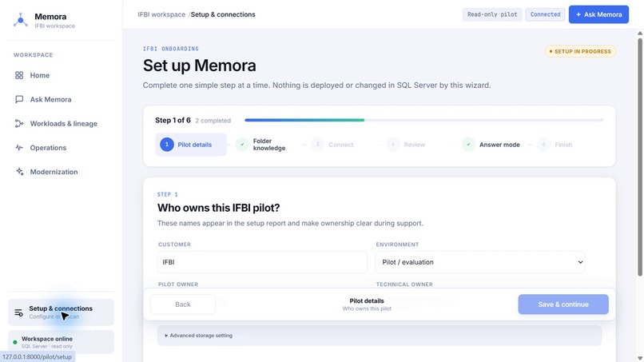
Task: Click the Folder knowledge checkmark circle
Action: (x=242, y=145)
